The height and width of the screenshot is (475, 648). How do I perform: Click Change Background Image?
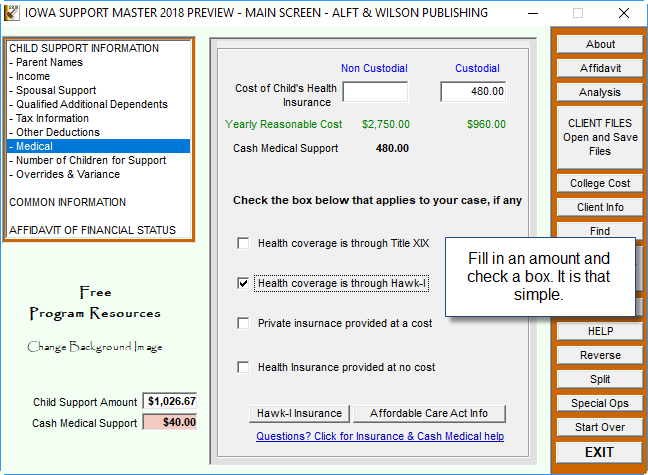[x=95, y=346]
